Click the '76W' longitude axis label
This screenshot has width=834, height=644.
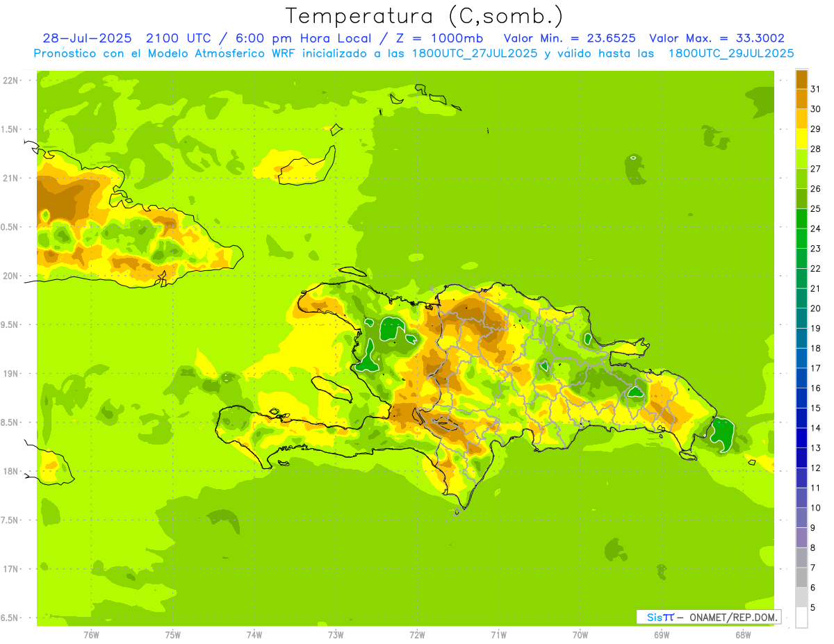[91, 635]
